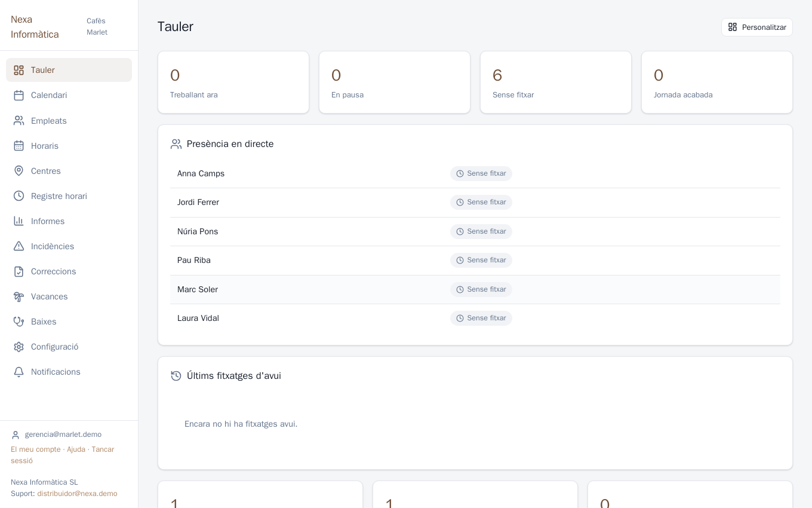The height and width of the screenshot is (508, 812).
Task: Click employee name Anna Camps
Action: point(201,174)
